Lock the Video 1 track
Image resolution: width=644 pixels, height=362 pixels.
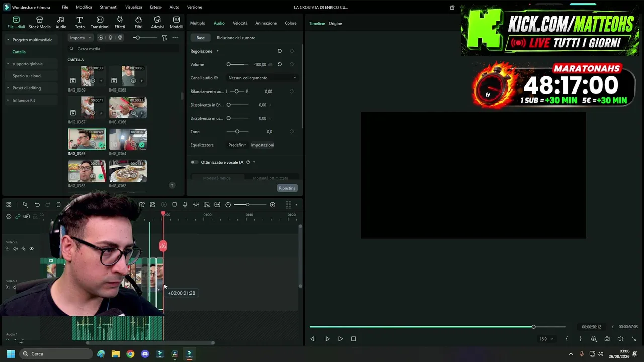(7, 288)
